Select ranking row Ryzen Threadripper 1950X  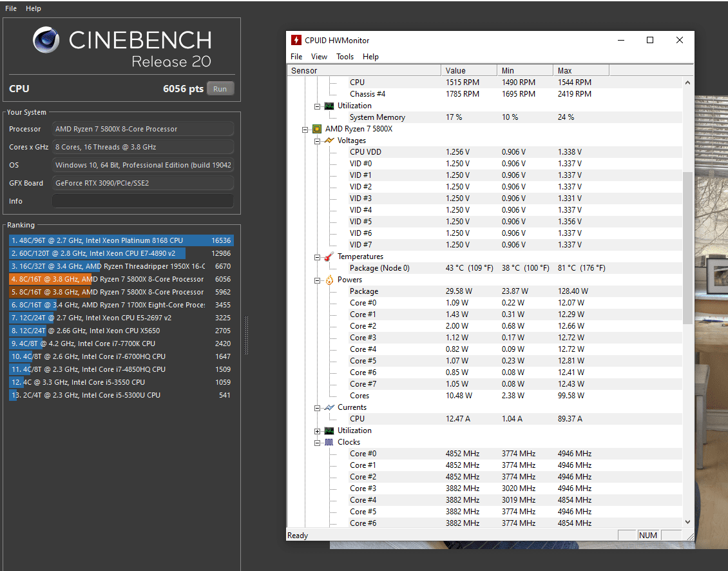coord(121,266)
